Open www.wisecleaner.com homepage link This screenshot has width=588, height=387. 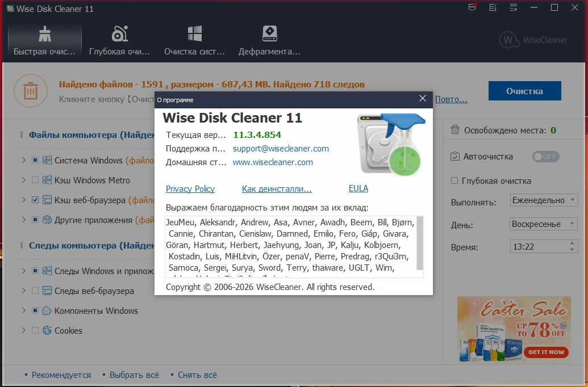273,162
